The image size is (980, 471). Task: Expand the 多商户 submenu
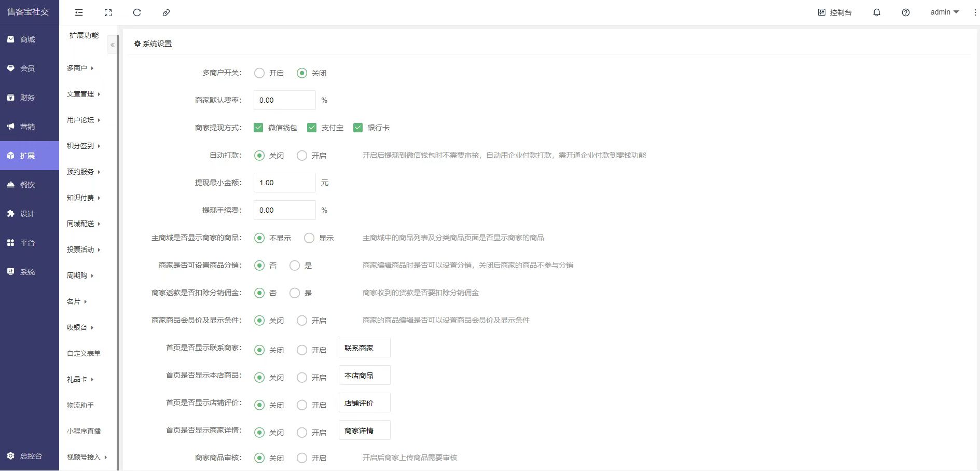(x=80, y=68)
